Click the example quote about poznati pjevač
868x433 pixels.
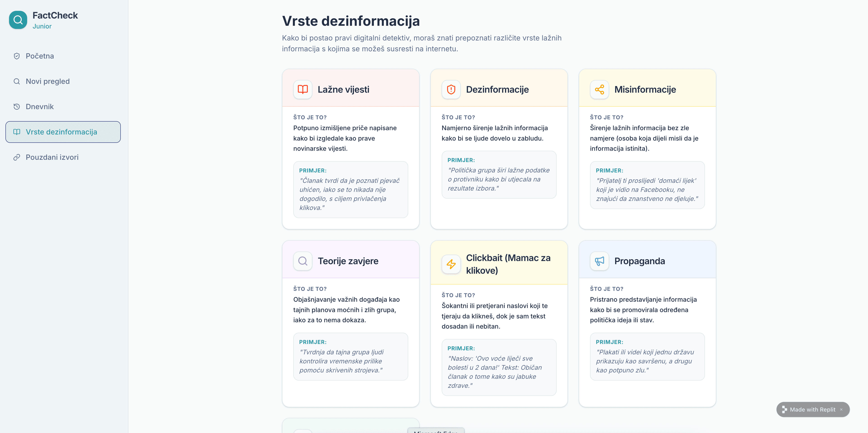pyautogui.click(x=350, y=194)
